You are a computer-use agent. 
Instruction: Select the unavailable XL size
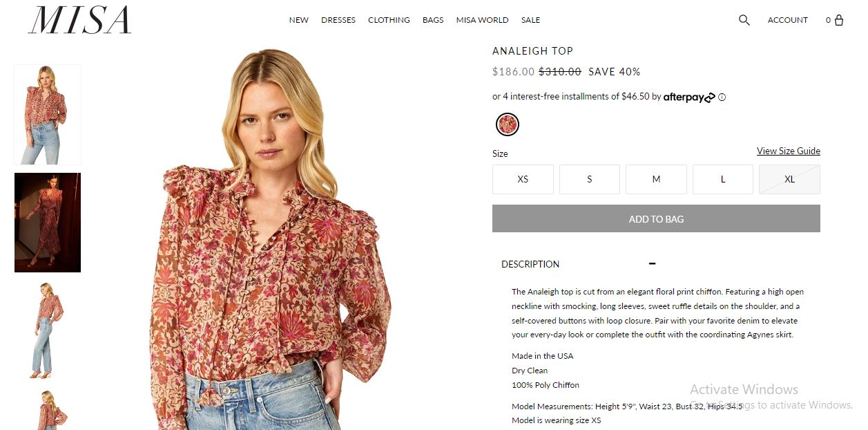tap(789, 179)
